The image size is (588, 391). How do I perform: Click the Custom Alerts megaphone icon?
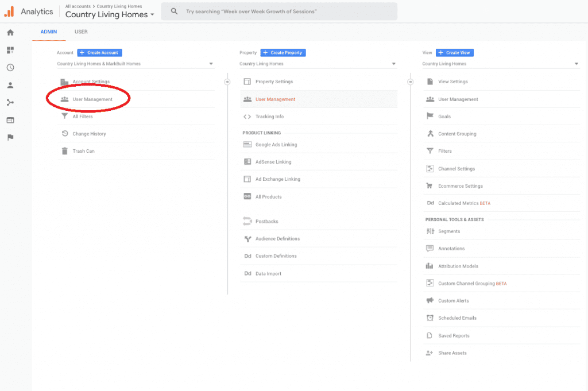pos(430,301)
